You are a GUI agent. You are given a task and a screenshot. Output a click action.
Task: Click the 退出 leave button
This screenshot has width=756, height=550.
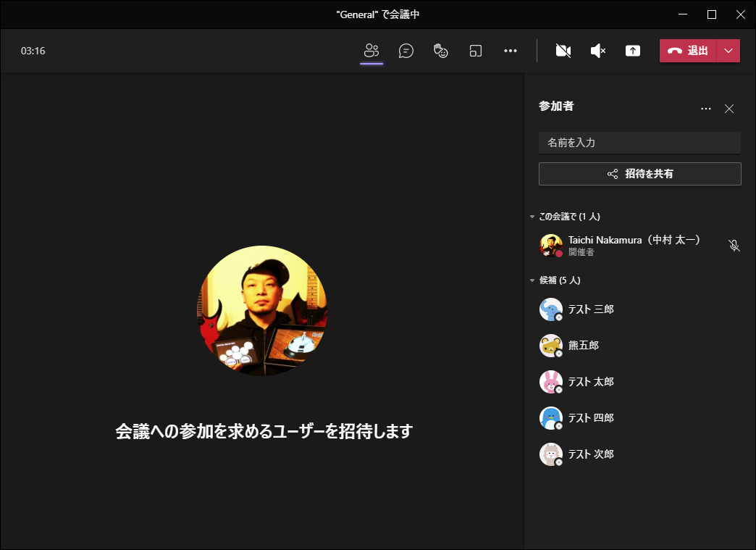[688, 51]
